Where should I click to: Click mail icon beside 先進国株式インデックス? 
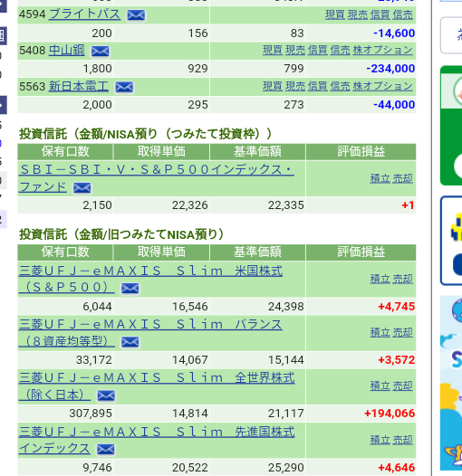tap(106, 450)
